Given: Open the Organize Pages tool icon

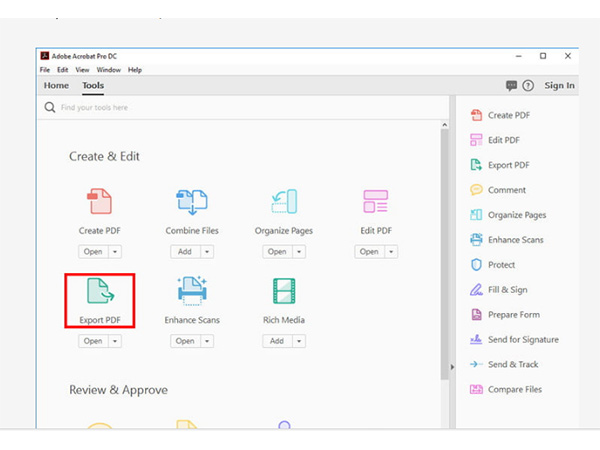Looking at the screenshot, I should click(284, 201).
